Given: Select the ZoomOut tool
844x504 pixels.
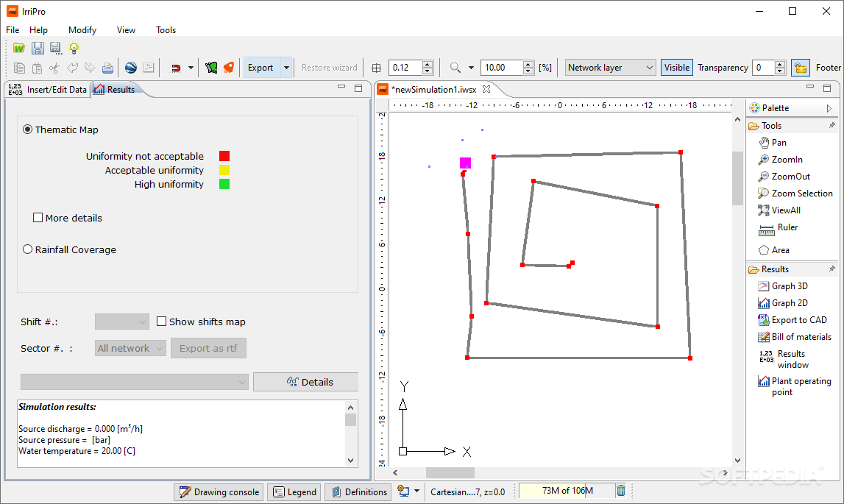Looking at the screenshot, I should coord(784,177).
